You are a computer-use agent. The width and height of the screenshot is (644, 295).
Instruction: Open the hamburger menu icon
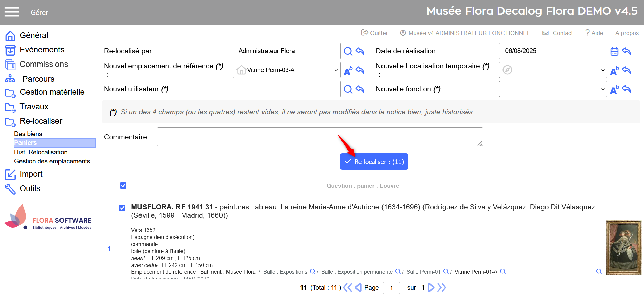[12, 12]
